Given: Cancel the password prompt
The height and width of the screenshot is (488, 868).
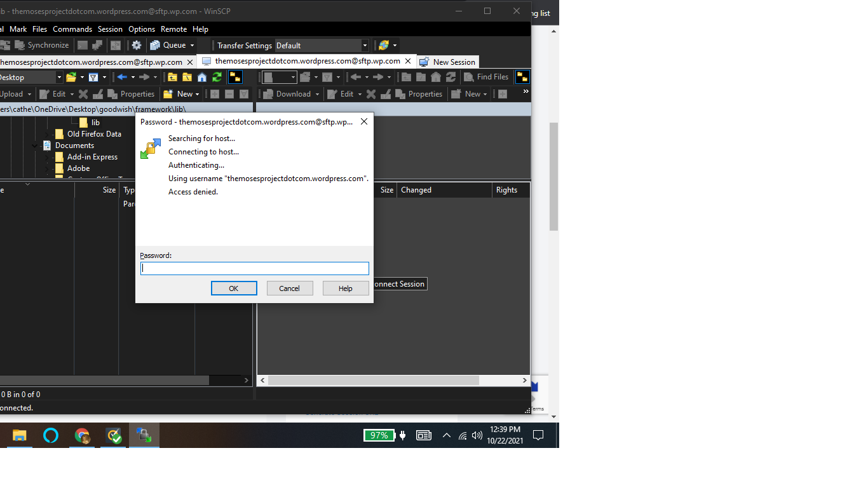Looking at the screenshot, I should click(289, 288).
